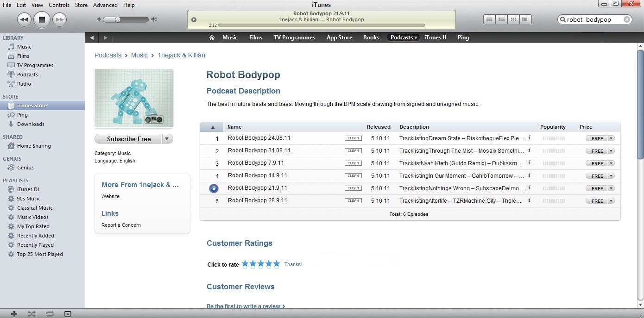Open the Advanced menu
Image resolution: width=644 pixels, height=318 pixels.
click(x=105, y=5)
